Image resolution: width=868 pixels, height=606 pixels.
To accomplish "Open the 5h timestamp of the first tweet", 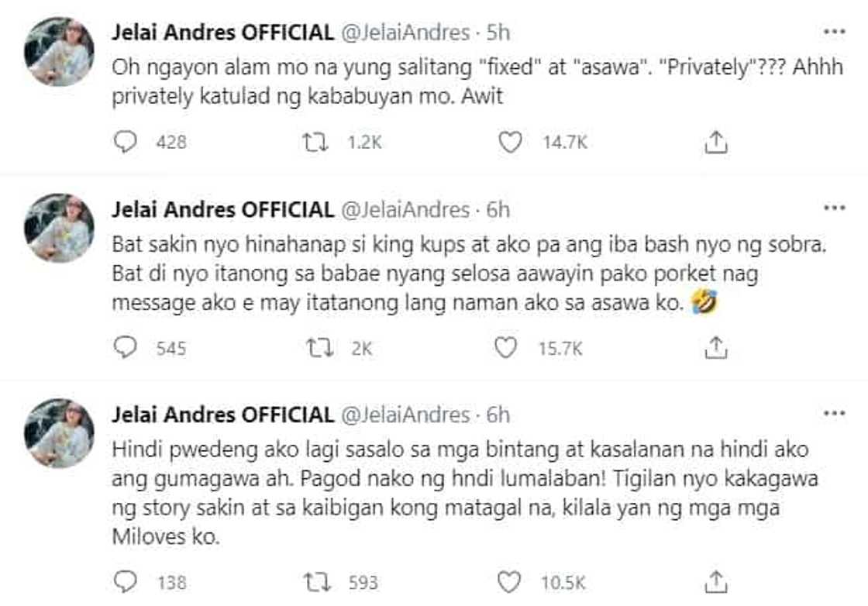I will pyautogui.click(x=498, y=33).
